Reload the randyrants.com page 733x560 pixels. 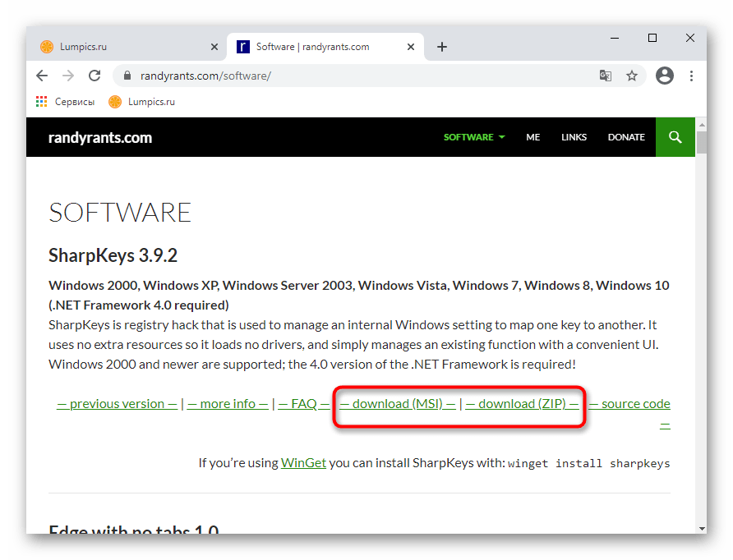[95, 76]
